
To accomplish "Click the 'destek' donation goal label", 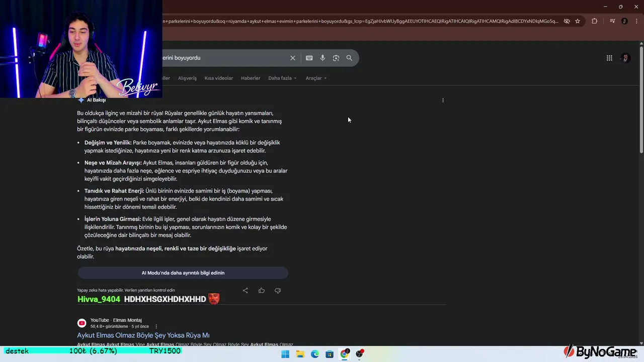I will pyautogui.click(x=17, y=351).
